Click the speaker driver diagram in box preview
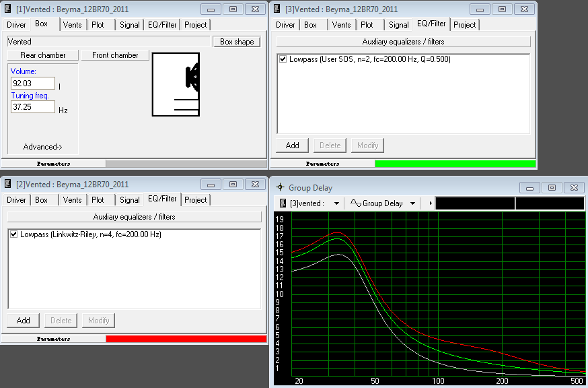 (x=192, y=77)
